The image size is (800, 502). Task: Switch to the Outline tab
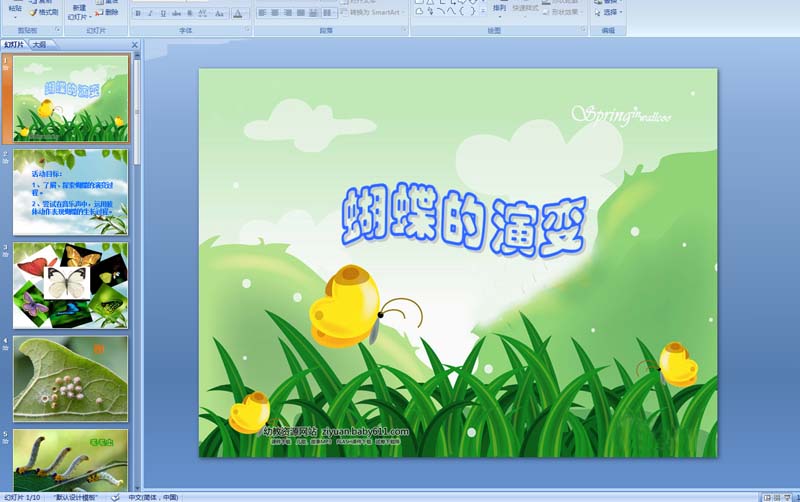(x=39, y=45)
